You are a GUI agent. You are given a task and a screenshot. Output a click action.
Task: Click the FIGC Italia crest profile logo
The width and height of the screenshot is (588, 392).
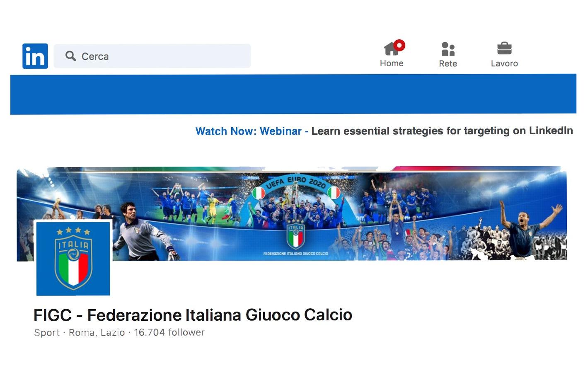pyautogui.click(x=73, y=259)
